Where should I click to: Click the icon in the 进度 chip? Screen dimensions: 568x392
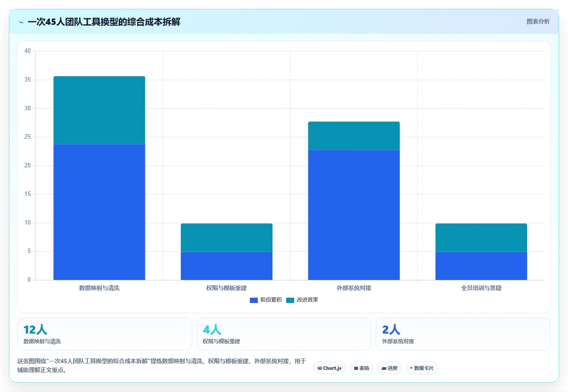coord(384,368)
